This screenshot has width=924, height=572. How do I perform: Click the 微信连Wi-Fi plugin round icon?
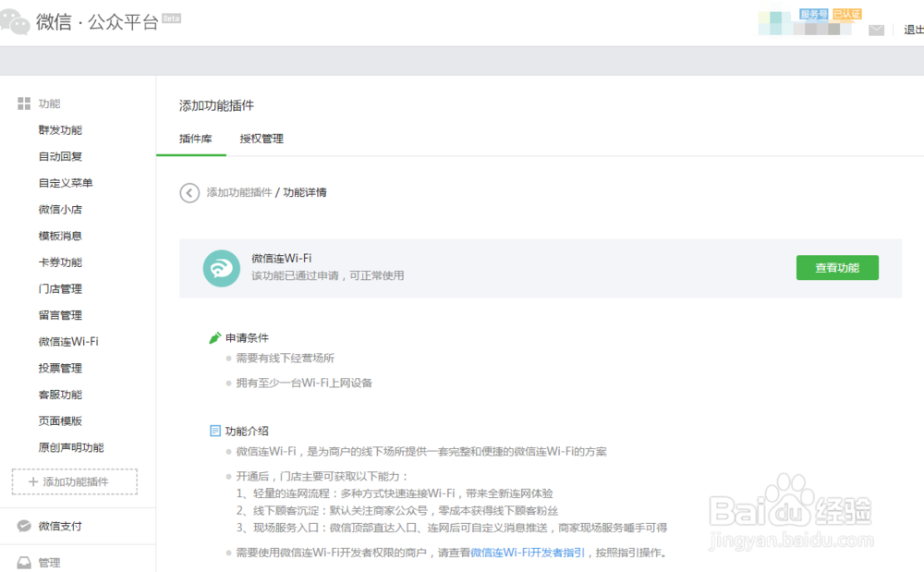coord(222,269)
